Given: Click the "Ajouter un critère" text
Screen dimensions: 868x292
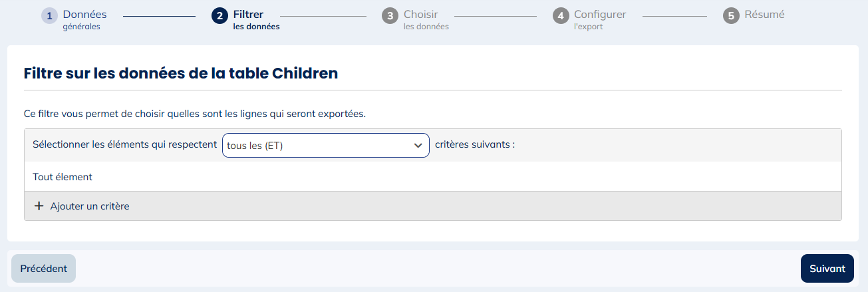Looking at the screenshot, I should (x=90, y=206).
